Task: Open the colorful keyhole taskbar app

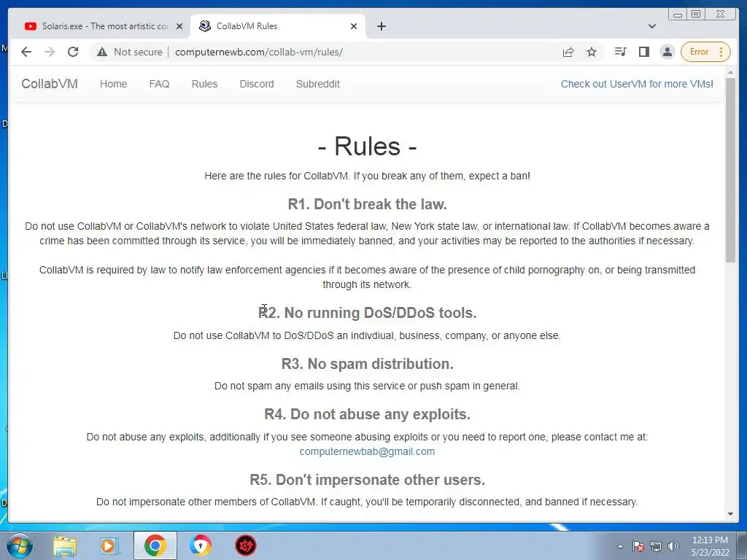Action: click(201, 545)
